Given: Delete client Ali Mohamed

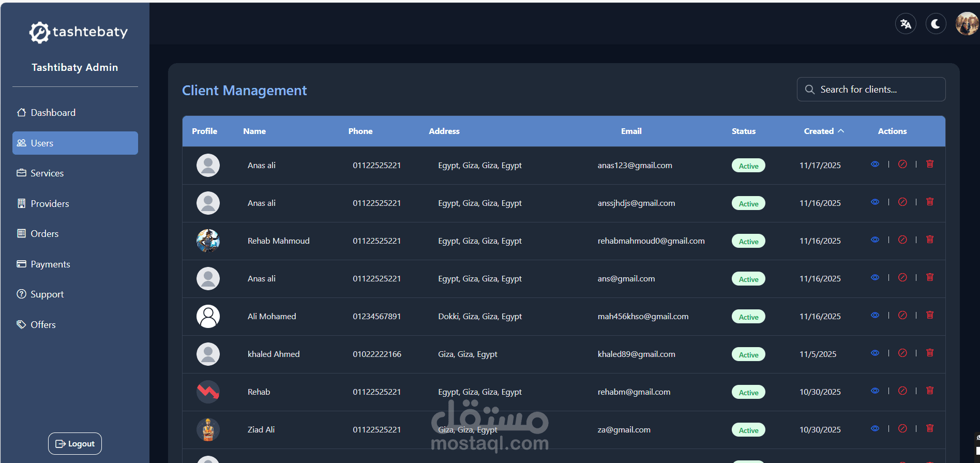Looking at the screenshot, I should (x=930, y=315).
